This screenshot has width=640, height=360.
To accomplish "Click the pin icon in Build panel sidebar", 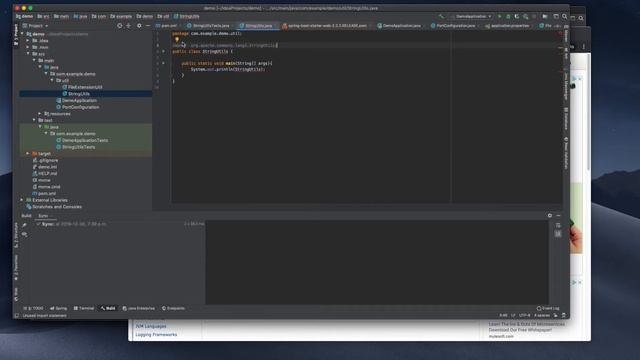I will [x=24, y=225].
